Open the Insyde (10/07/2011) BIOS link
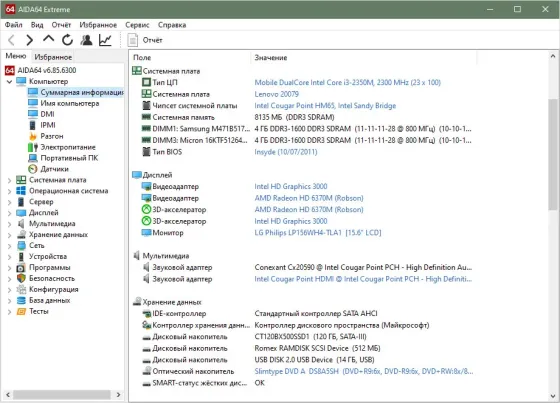560x403 pixels. pos(286,152)
